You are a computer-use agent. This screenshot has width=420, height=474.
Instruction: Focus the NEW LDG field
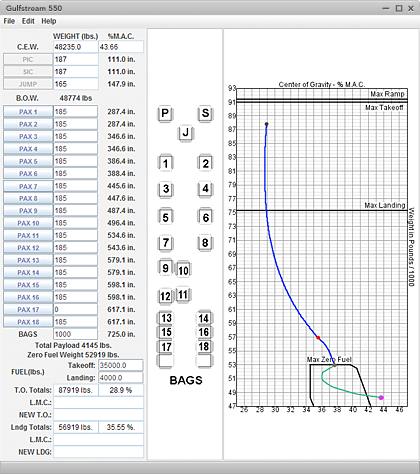click(99, 452)
